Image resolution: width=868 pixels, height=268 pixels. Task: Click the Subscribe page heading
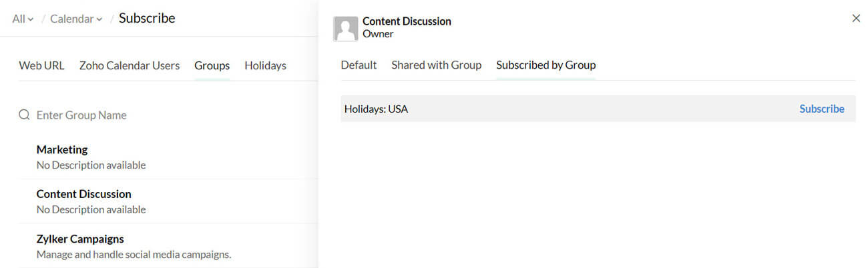(x=147, y=18)
